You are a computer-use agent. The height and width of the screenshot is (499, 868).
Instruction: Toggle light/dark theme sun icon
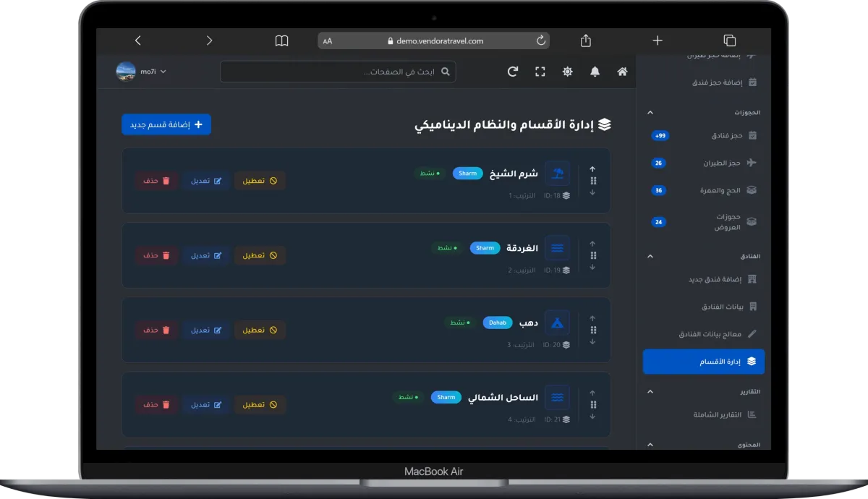568,72
